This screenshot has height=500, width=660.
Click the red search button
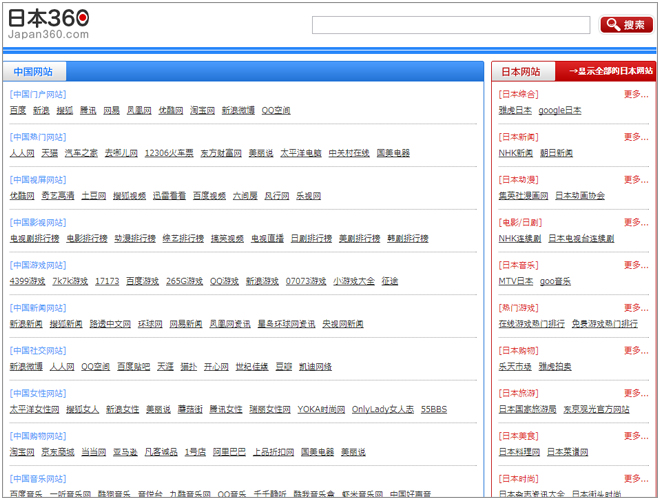(x=626, y=25)
